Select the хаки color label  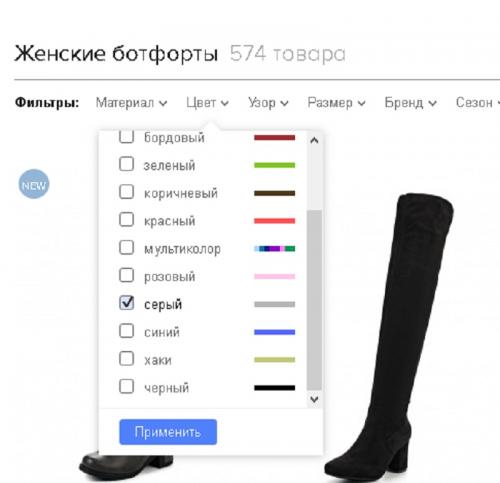(x=158, y=360)
